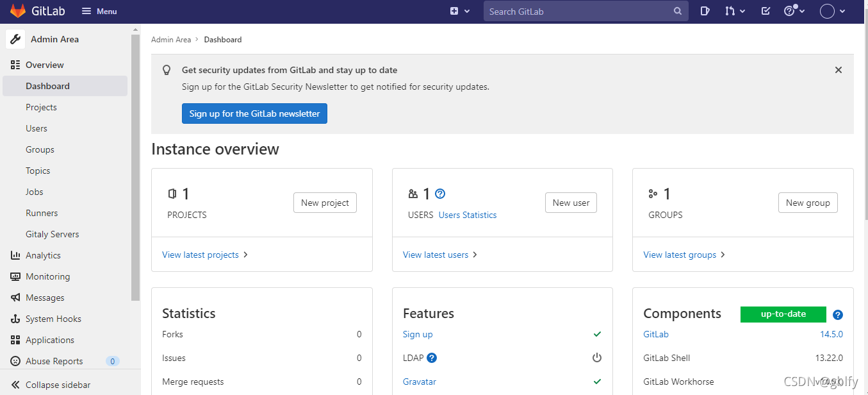
Task: Click the GitLab fox logo
Action: (x=18, y=11)
